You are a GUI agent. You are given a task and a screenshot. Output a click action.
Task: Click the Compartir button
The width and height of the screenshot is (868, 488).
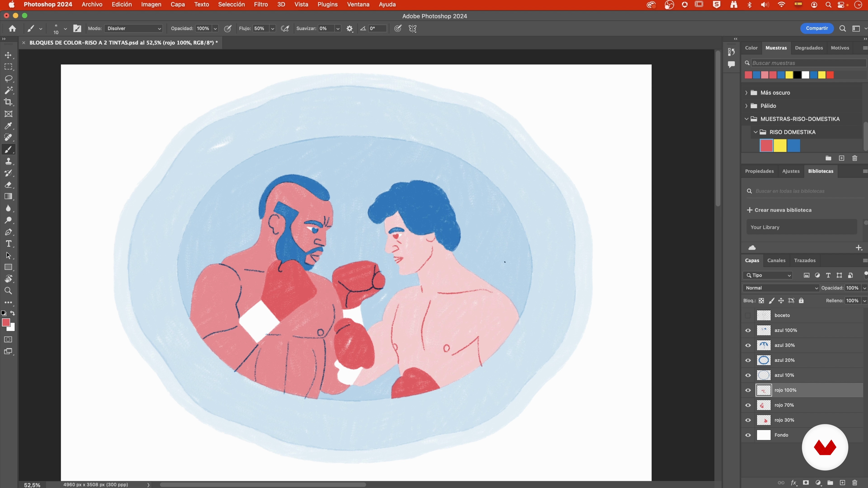[817, 28]
